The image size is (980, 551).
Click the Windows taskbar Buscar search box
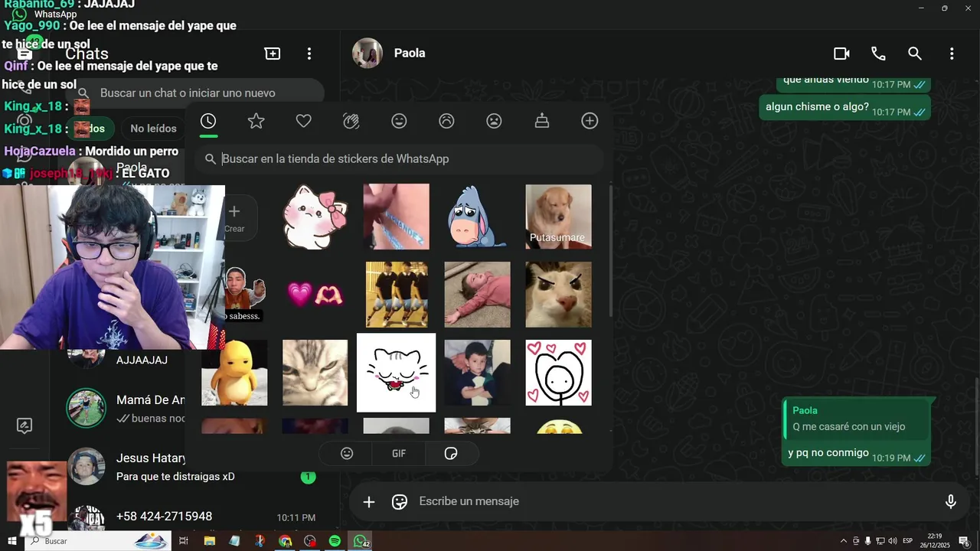pos(100,541)
